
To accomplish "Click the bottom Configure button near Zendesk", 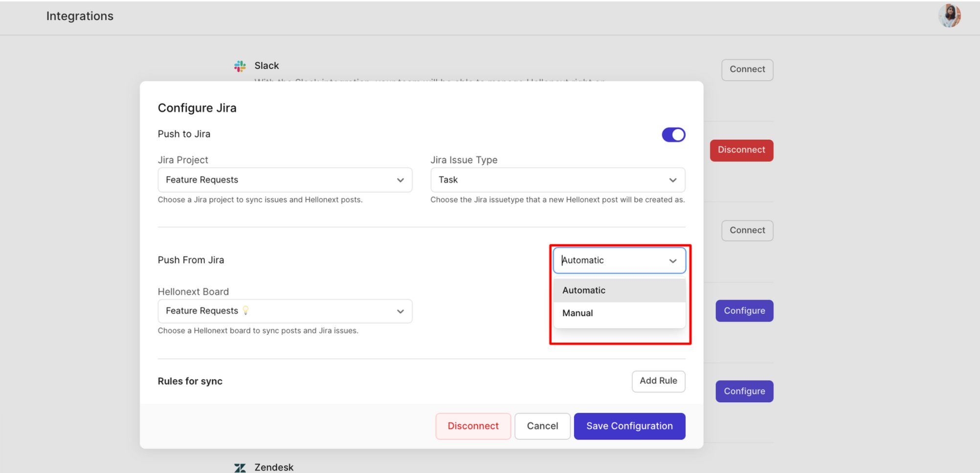I will [x=744, y=391].
